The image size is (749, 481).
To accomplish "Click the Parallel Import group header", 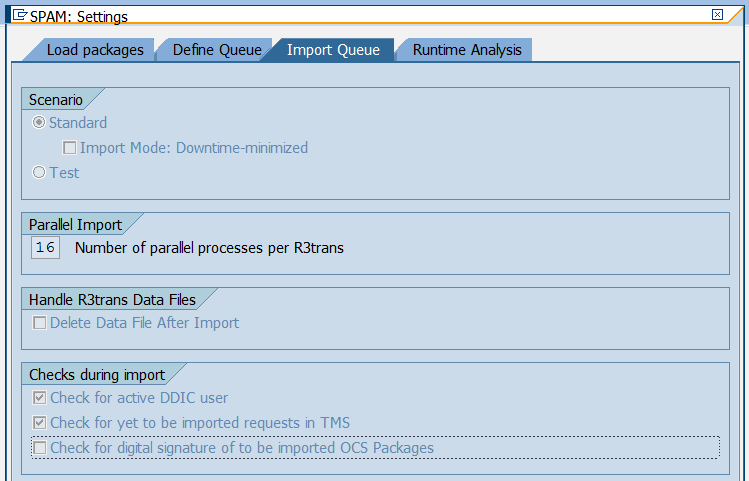I will pos(75,225).
